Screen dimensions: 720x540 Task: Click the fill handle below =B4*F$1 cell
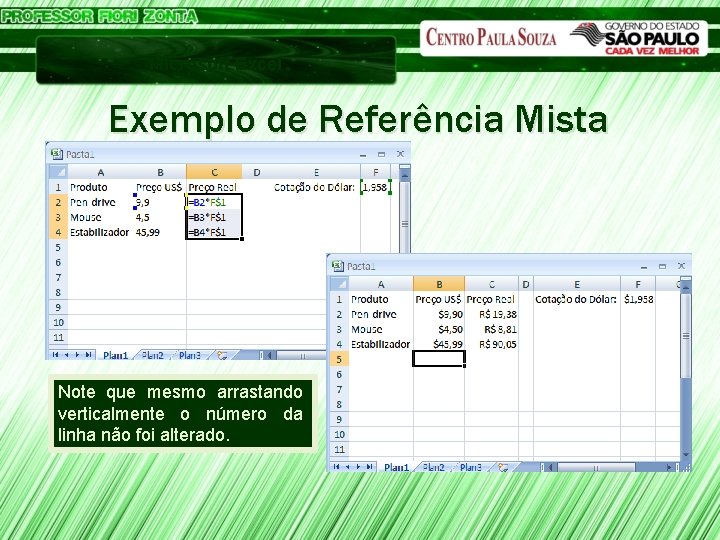tap(242, 238)
